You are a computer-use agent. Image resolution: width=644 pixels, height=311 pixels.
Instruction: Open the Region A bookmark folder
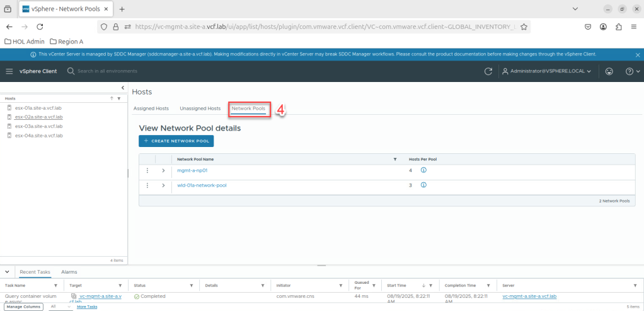(67, 42)
